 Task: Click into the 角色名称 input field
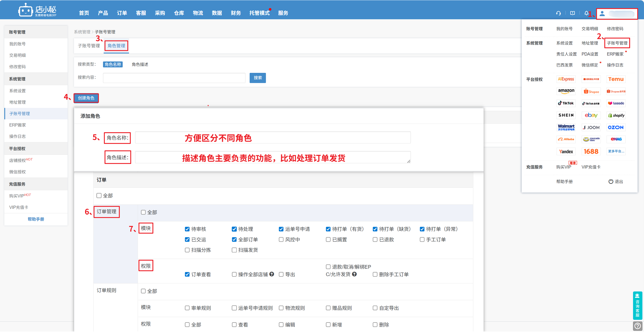[x=273, y=138]
